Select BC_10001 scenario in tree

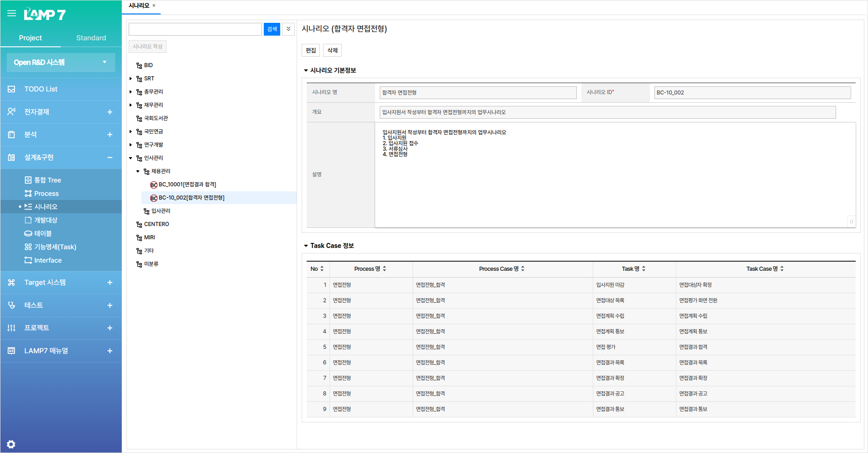coord(187,184)
